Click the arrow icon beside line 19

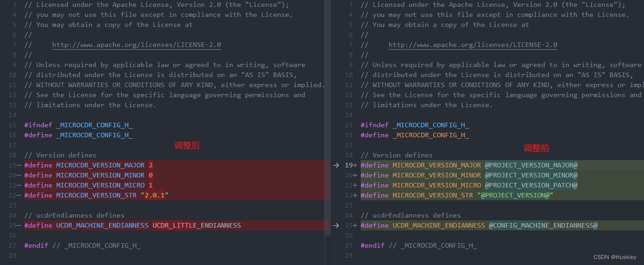(336, 165)
